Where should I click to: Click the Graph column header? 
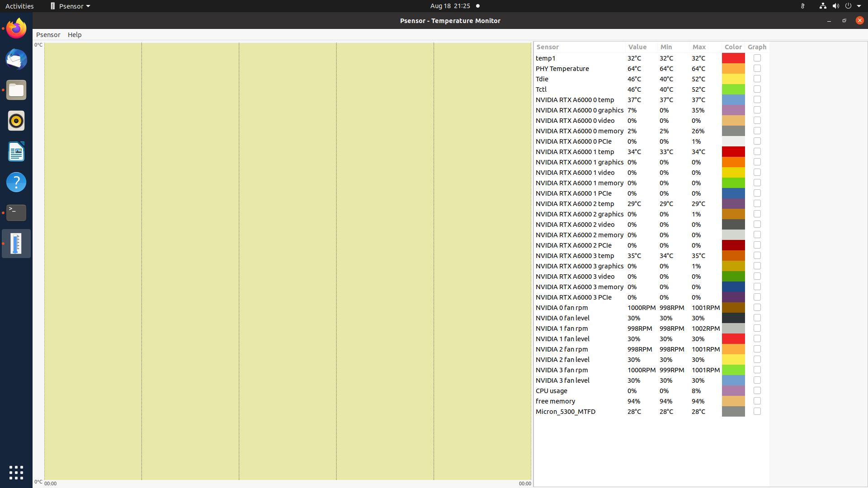click(x=757, y=47)
